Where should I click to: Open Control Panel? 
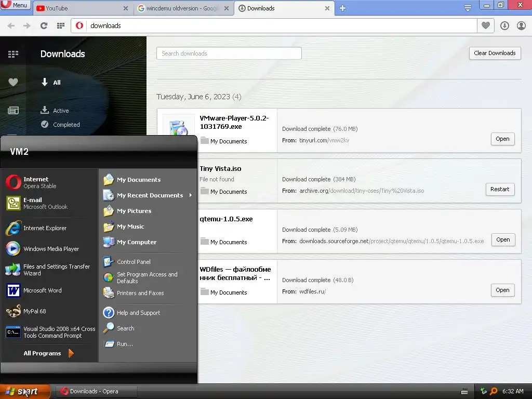tap(148, 262)
